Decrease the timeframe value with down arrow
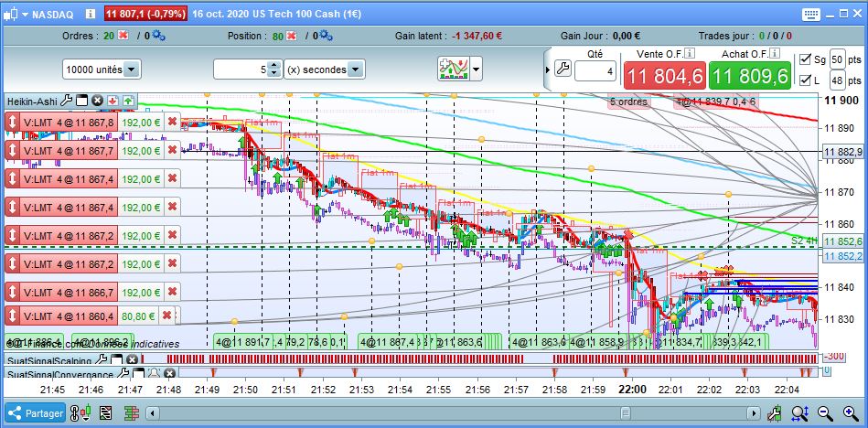 [x=274, y=74]
